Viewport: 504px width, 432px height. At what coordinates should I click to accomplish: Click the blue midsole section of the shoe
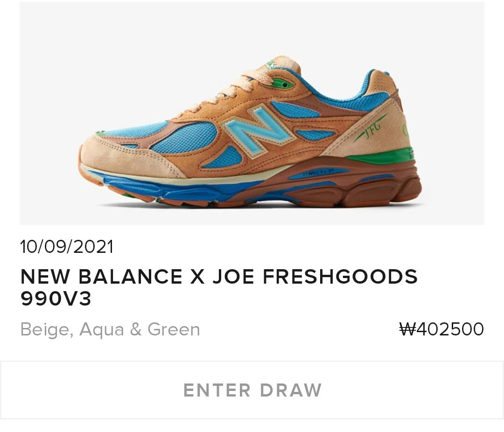180,188
